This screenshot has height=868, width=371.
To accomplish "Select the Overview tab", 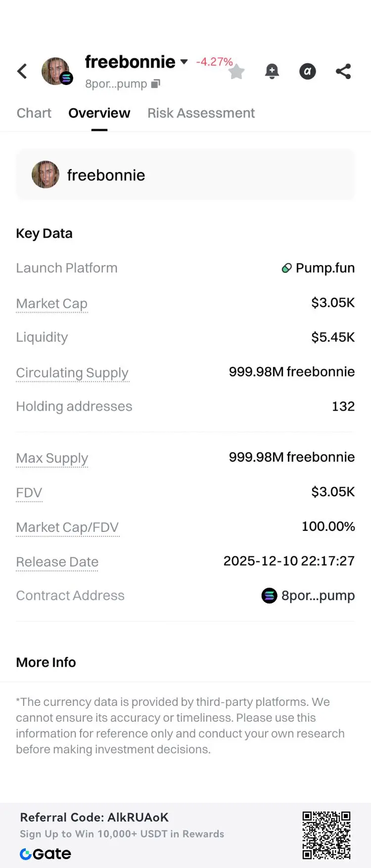I will pyautogui.click(x=99, y=113).
